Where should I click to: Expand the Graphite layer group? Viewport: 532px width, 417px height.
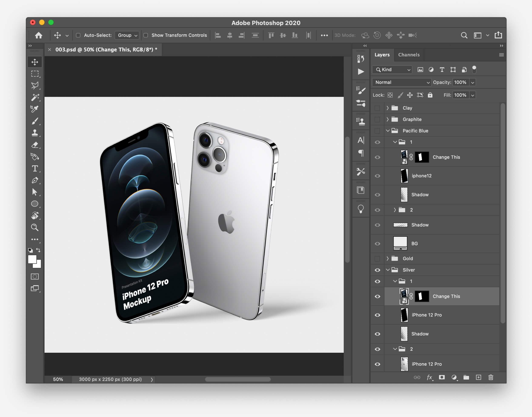[388, 119]
